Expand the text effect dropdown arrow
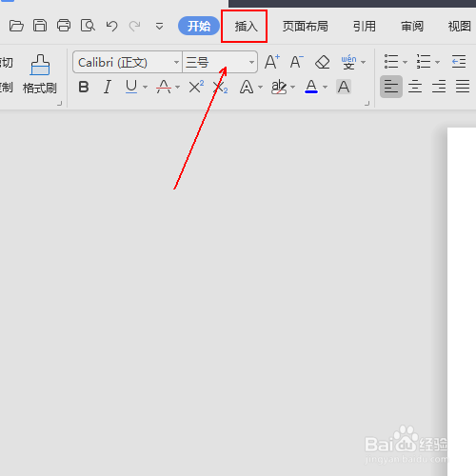 pos(261,87)
